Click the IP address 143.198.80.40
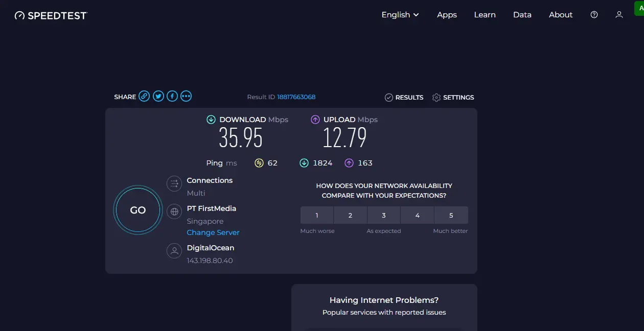This screenshot has width=644, height=331. tap(210, 261)
